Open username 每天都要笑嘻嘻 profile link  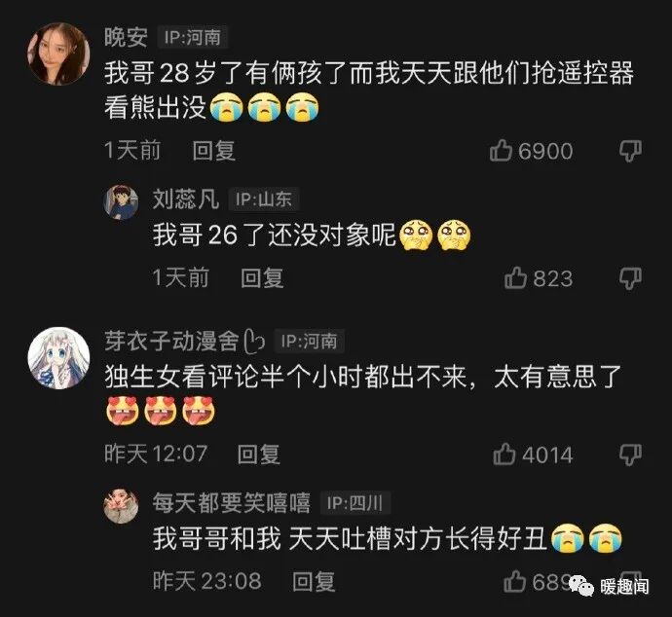[232, 503]
